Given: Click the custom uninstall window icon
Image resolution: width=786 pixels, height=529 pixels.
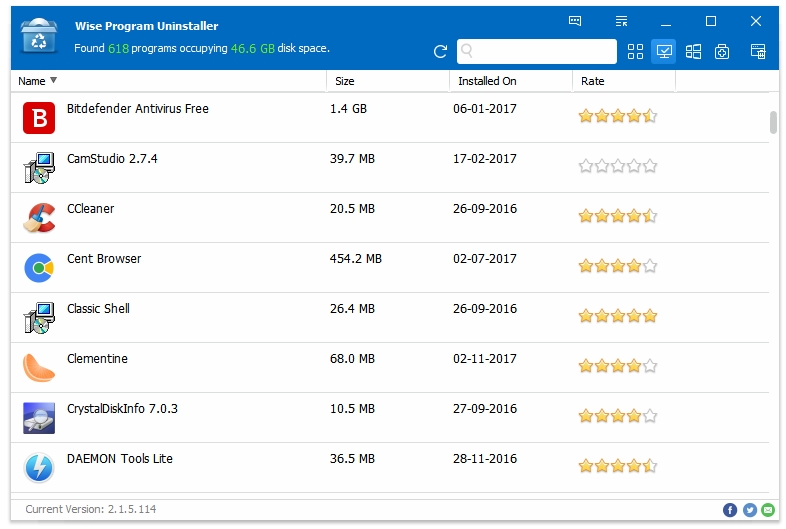Looking at the screenshot, I should [757, 51].
